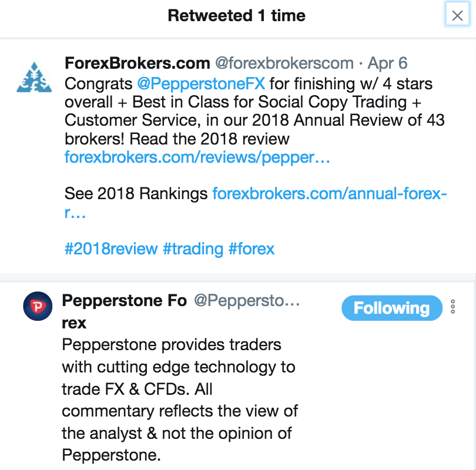Open the ForexBrokers.com display name
This screenshot has width=476, height=470.
tap(137, 63)
